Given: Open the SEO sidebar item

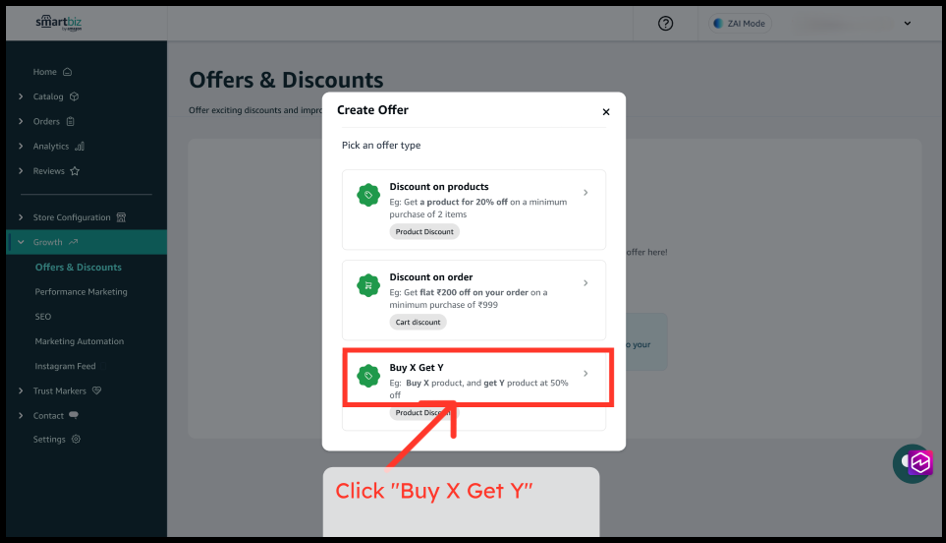Looking at the screenshot, I should coord(43,316).
